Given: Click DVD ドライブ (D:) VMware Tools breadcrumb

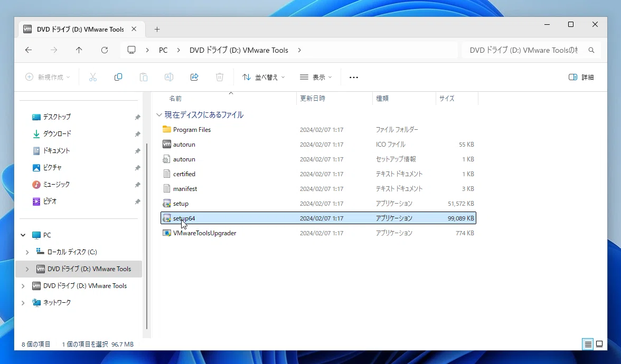Looking at the screenshot, I should (x=239, y=50).
